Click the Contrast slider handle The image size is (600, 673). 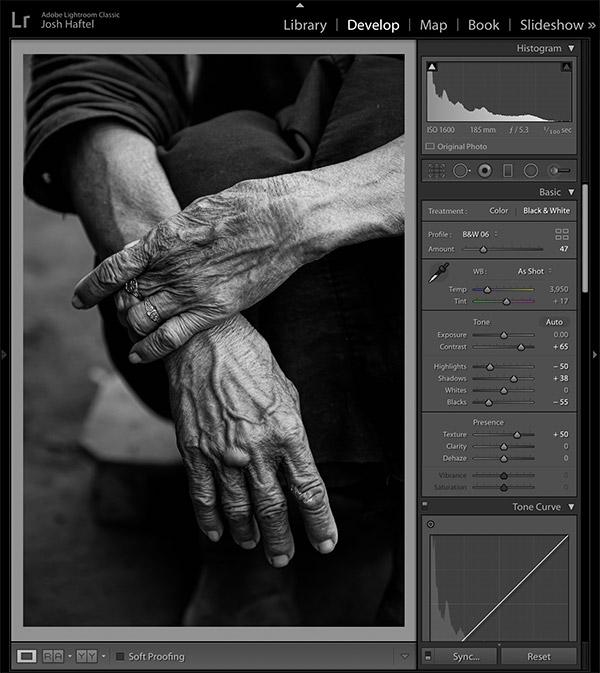tap(521, 347)
